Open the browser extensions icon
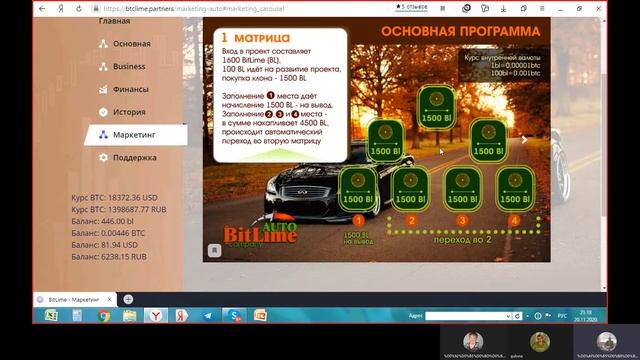Screen dimensions: 640x360 (485, 9)
